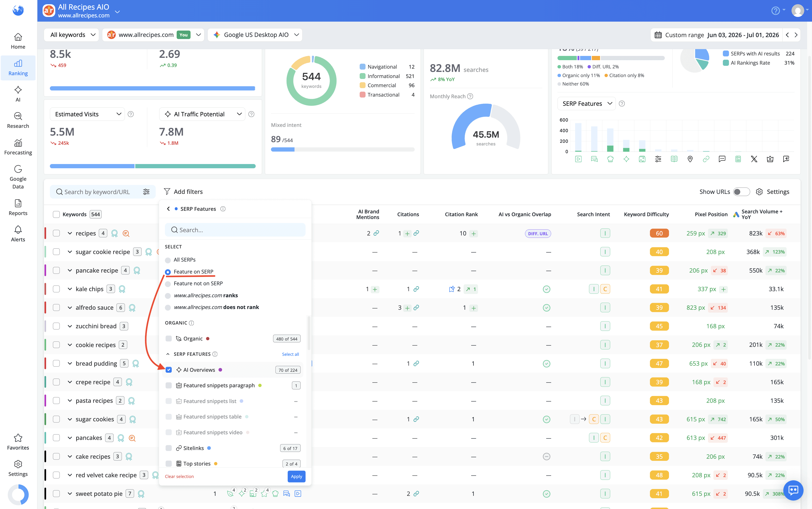This screenshot has height=509, width=812.
Task: Check the Organic checkbox
Action: coord(169,339)
